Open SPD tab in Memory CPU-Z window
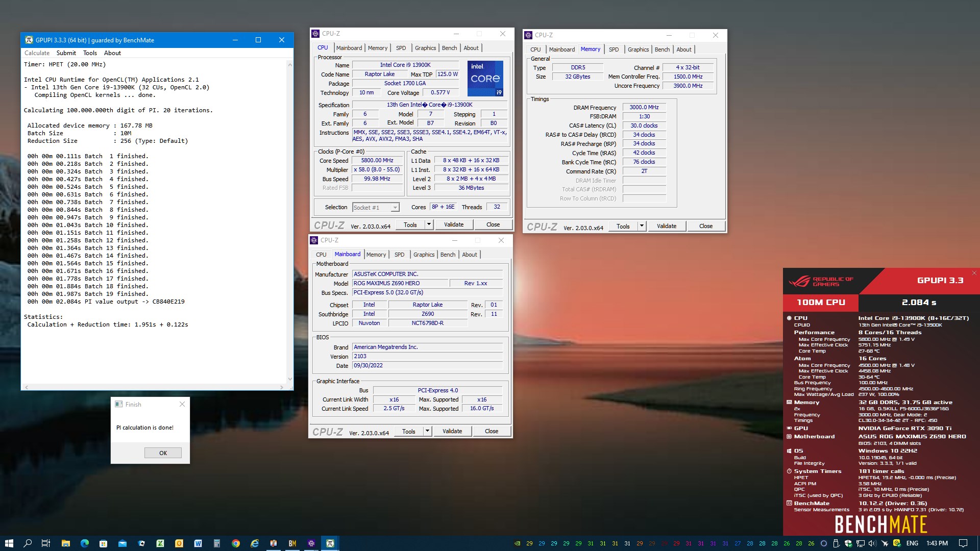Viewport: 980px width, 551px height. click(614, 49)
